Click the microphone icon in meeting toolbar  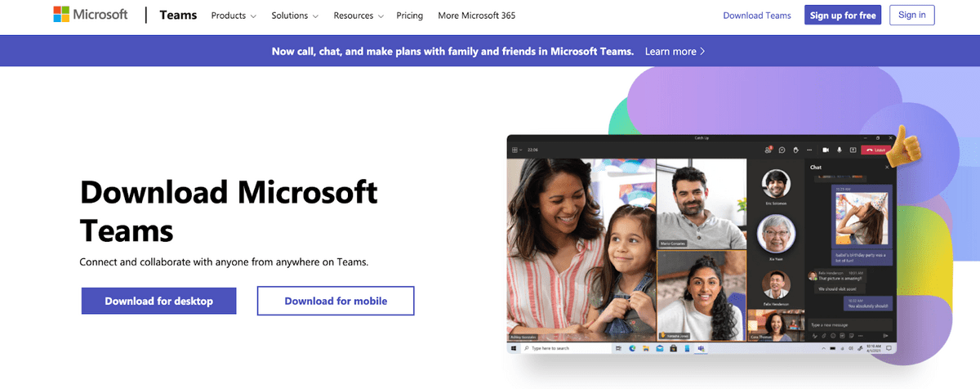(x=840, y=150)
